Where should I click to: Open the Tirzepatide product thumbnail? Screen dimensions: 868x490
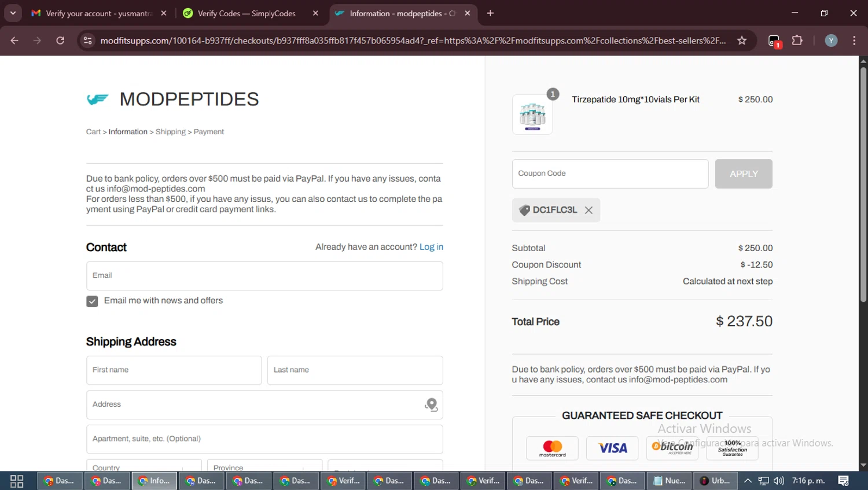(x=532, y=115)
